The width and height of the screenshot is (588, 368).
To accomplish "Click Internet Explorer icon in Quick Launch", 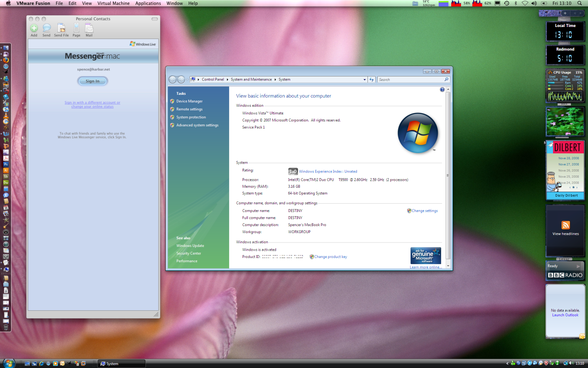I will 41,363.
